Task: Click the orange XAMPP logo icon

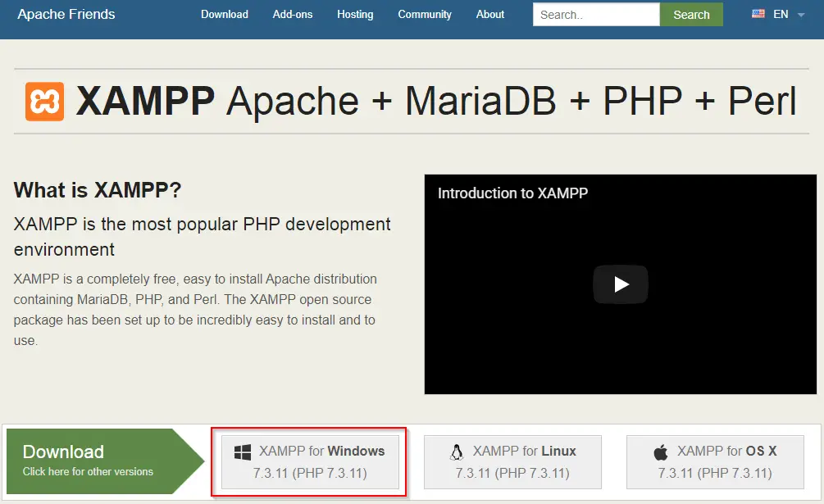Action: (44, 102)
